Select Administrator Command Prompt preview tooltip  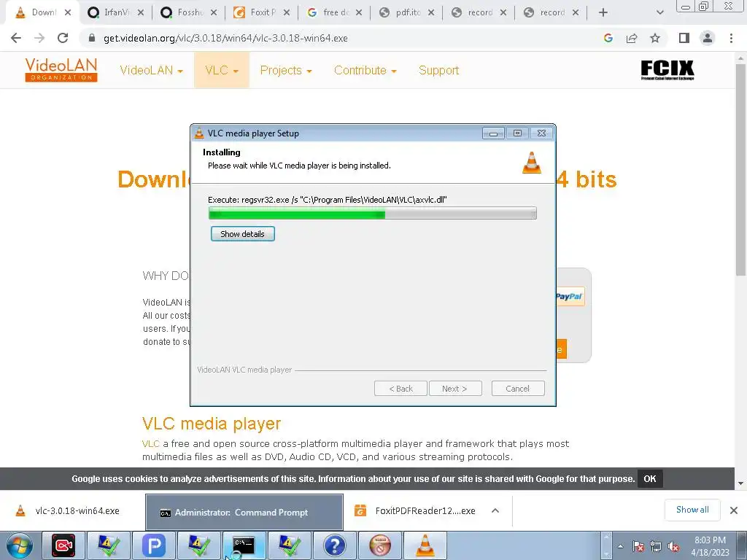tap(244, 512)
